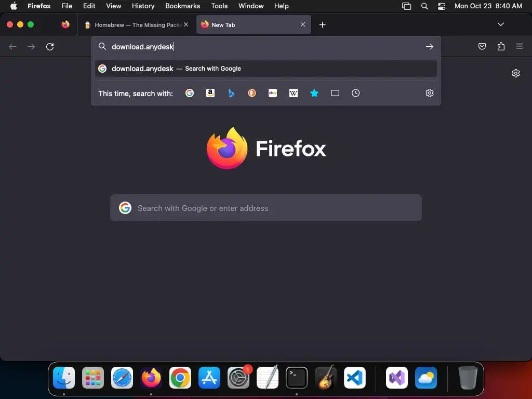Open the Window menu
Screen dimensions: 532x399
tap(251, 6)
